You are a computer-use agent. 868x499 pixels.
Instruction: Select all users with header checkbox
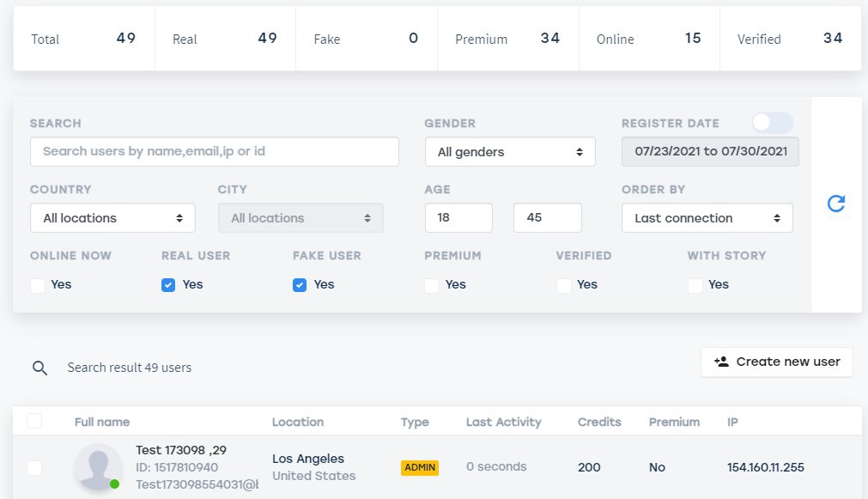tap(34, 421)
